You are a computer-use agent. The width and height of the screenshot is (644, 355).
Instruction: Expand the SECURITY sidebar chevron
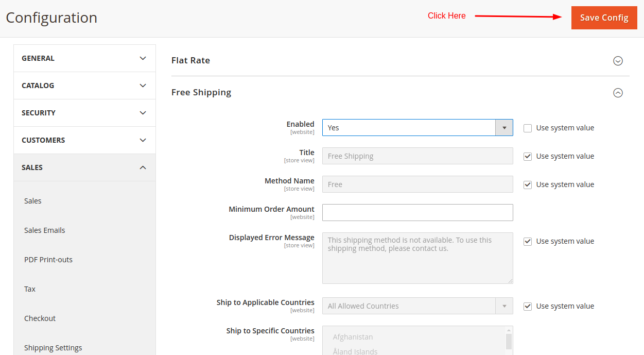click(143, 113)
